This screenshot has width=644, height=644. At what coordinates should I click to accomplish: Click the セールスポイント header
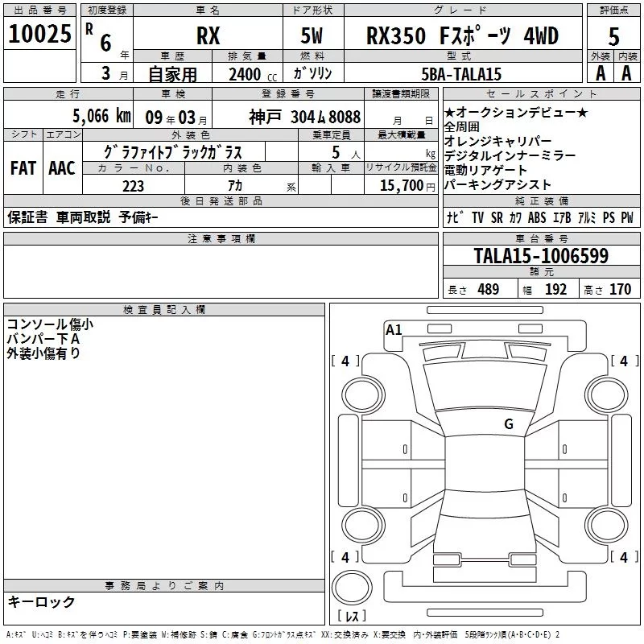541,93
